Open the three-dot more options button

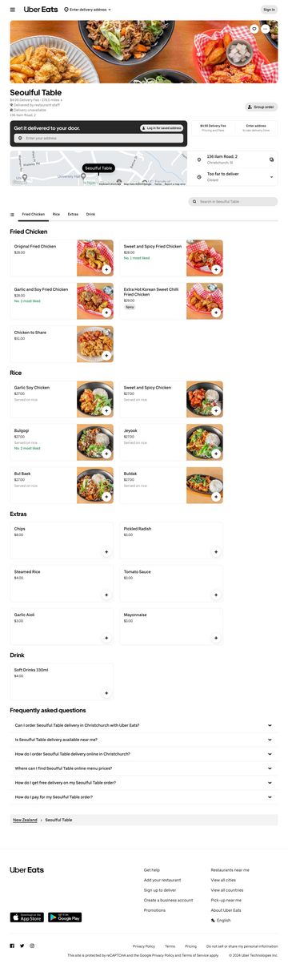tap(266, 29)
